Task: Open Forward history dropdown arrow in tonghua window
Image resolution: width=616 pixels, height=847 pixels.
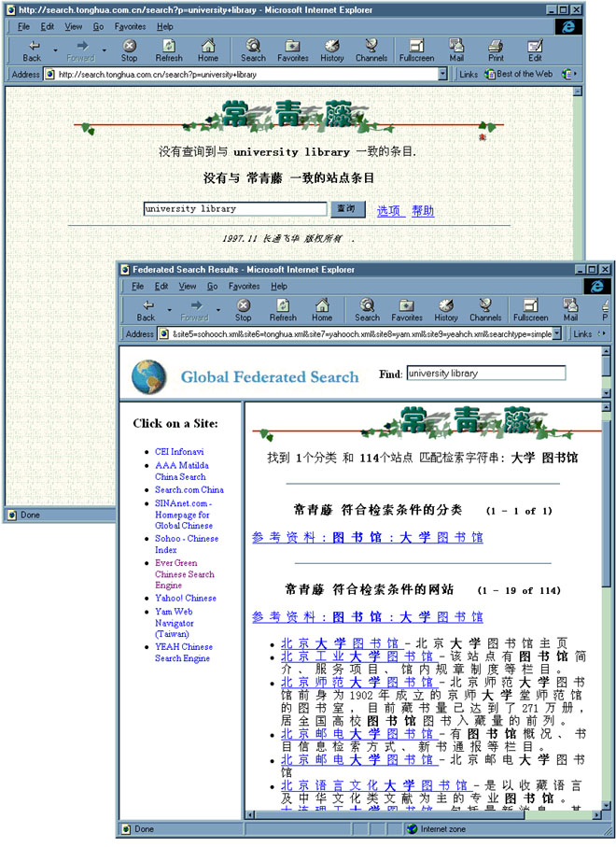Action: click(x=105, y=50)
